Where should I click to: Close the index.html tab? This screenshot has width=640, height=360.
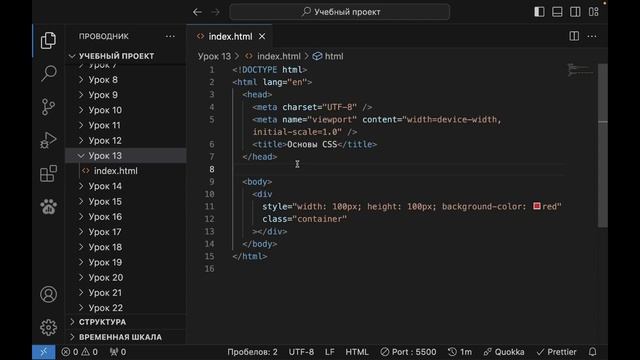(x=262, y=36)
